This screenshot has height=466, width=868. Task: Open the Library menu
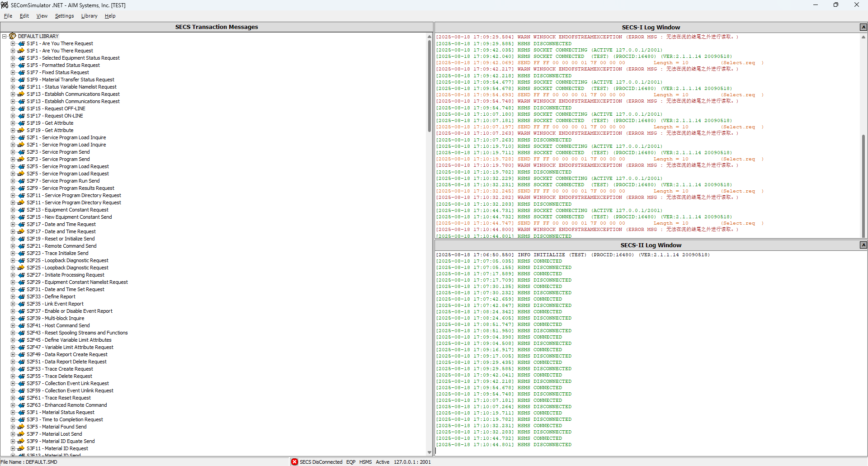pyautogui.click(x=89, y=16)
